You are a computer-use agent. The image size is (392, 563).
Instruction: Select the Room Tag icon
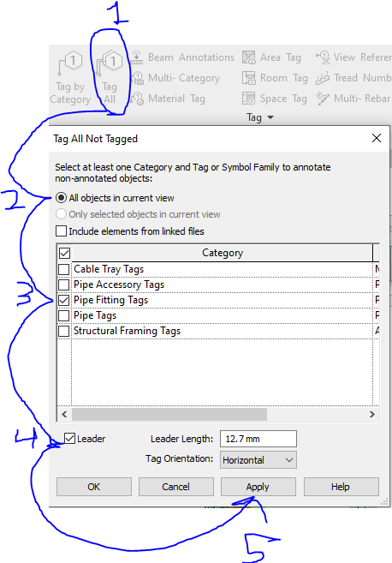(249, 78)
